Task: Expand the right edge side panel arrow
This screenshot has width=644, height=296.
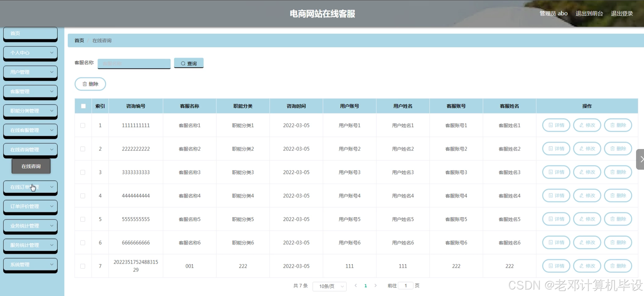Action: tap(640, 159)
